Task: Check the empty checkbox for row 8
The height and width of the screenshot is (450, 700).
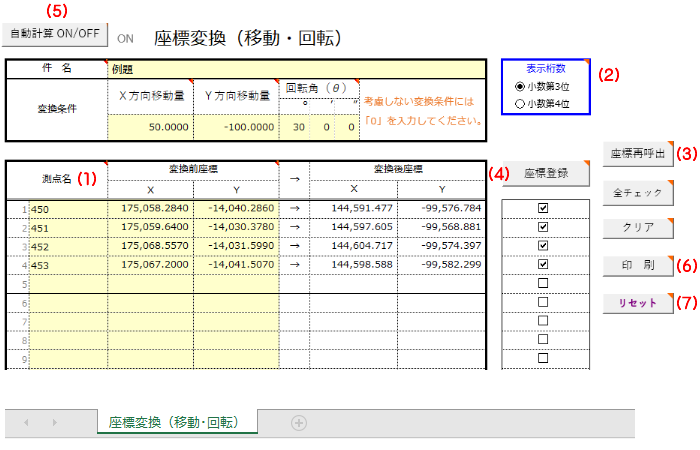Action: [543, 339]
